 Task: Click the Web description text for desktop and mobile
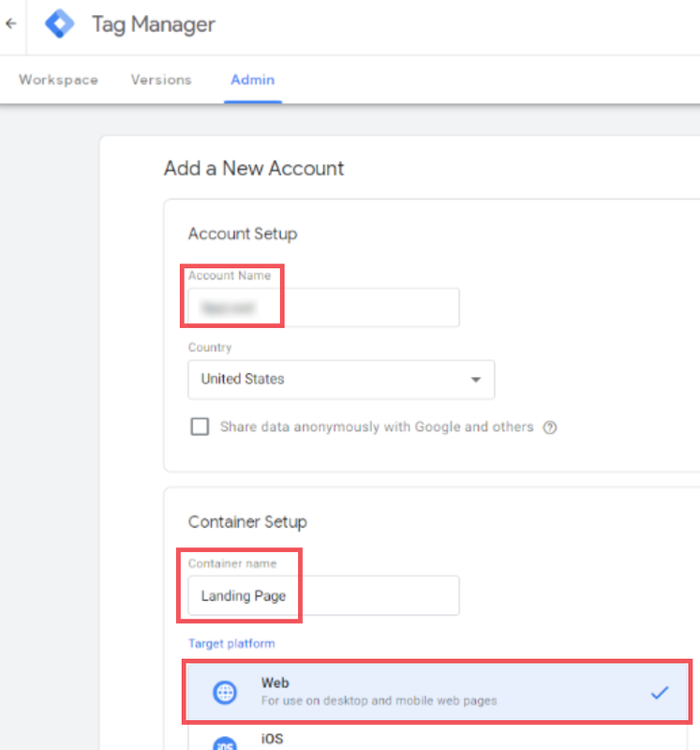pyautogui.click(x=379, y=700)
